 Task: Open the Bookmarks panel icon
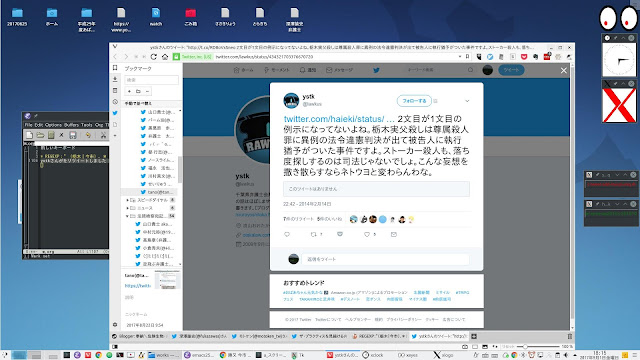pyautogui.click(x=115, y=68)
